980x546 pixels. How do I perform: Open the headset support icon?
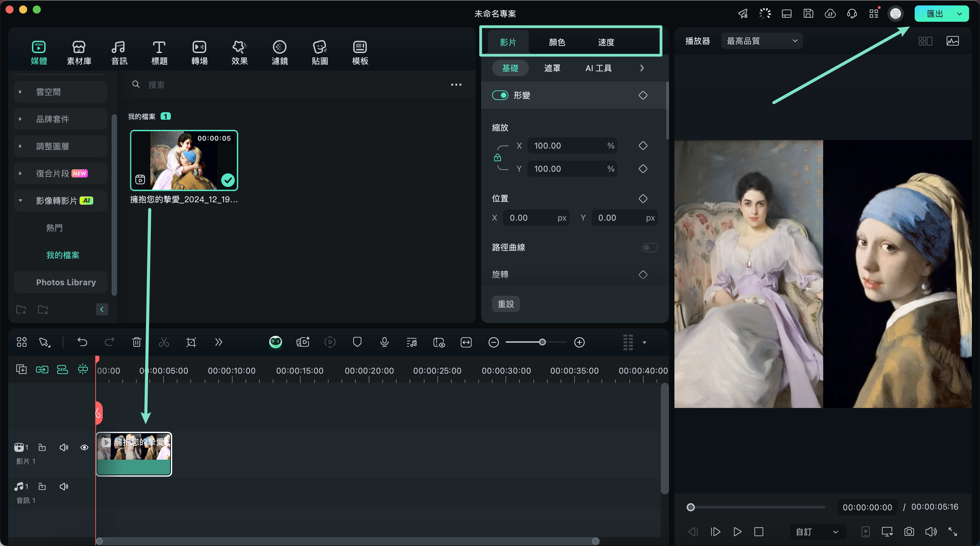[852, 14]
